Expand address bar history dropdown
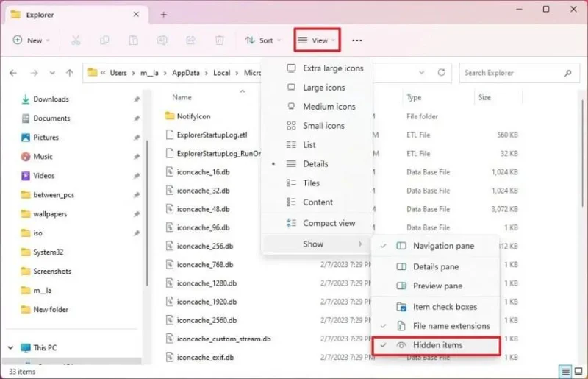588x379 pixels. pyautogui.click(x=421, y=73)
